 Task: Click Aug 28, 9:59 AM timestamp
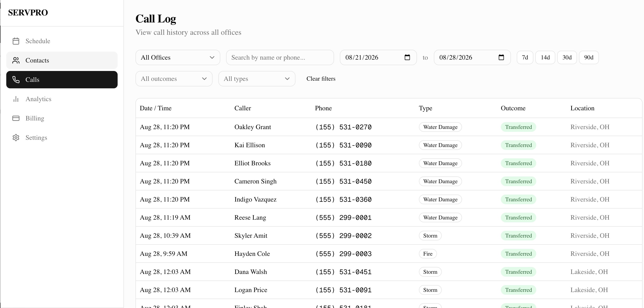[163, 254]
